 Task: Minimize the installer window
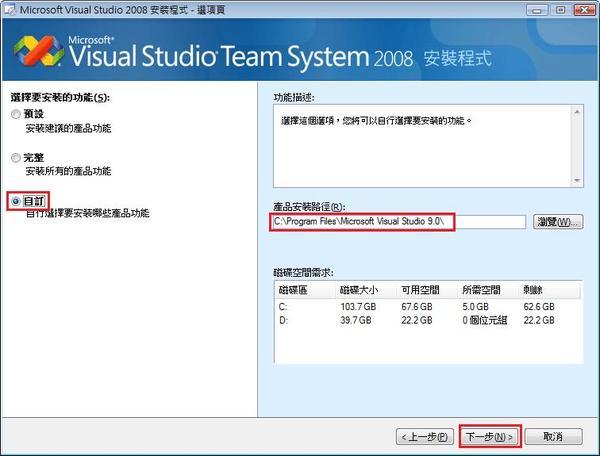click(537, 10)
